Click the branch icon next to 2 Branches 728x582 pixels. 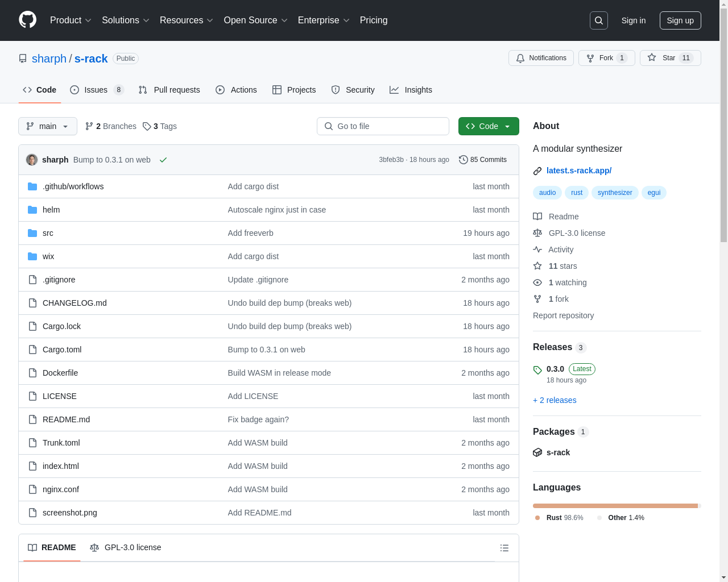(x=89, y=126)
